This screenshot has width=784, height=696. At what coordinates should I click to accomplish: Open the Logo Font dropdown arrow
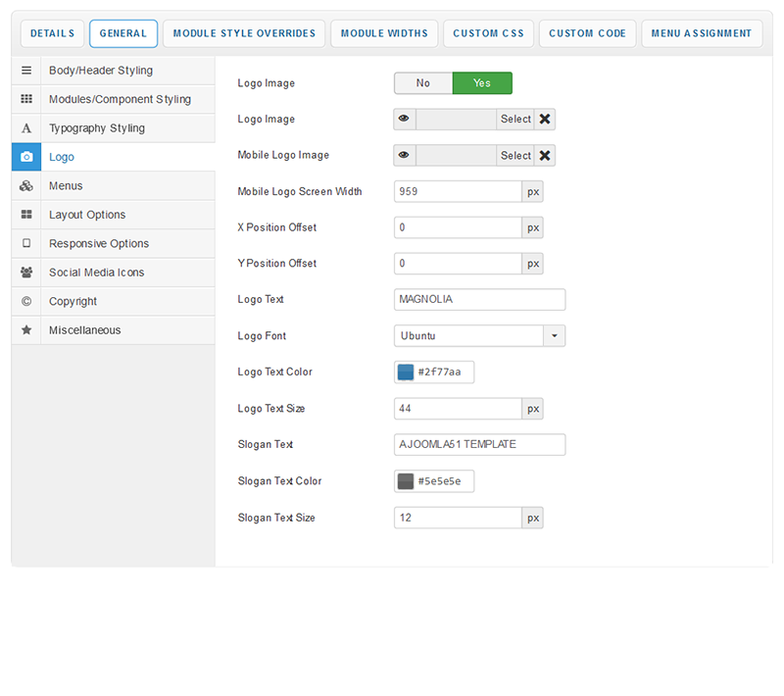click(555, 336)
